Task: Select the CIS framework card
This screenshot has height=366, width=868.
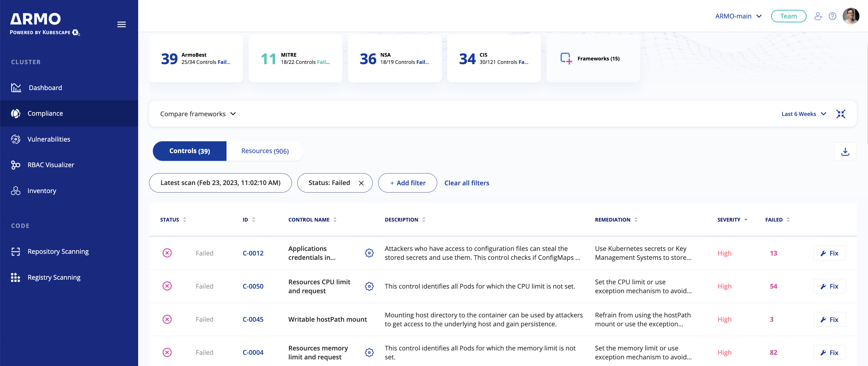Action: click(494, 58)
